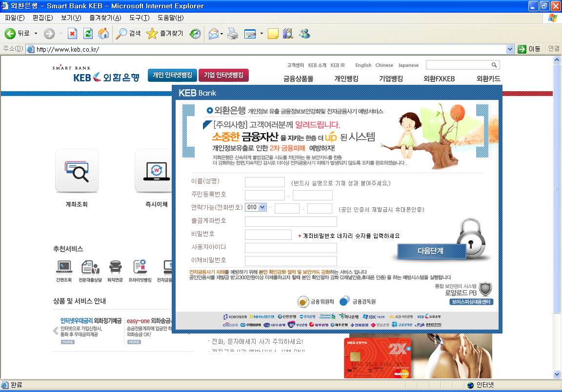Open Favorites with the star icon
Image resolution: width=562 pixels, height=392 pixels.
click(152, 34)
